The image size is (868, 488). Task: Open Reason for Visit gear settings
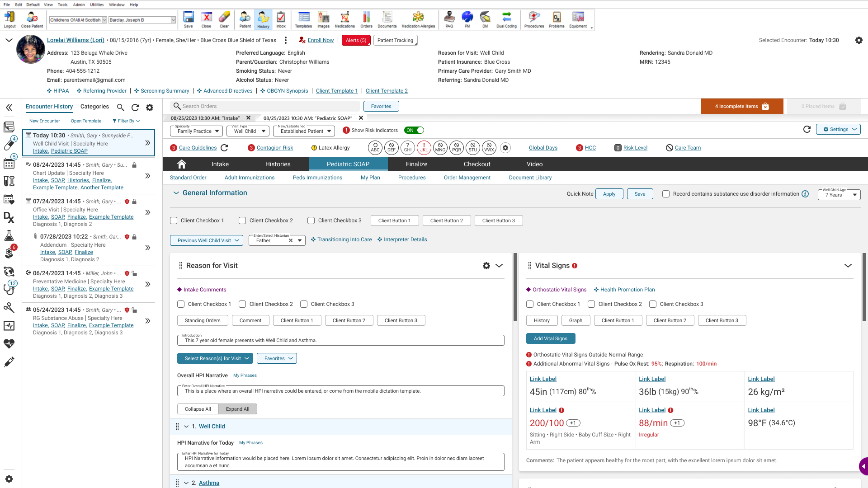pos(486,266)
